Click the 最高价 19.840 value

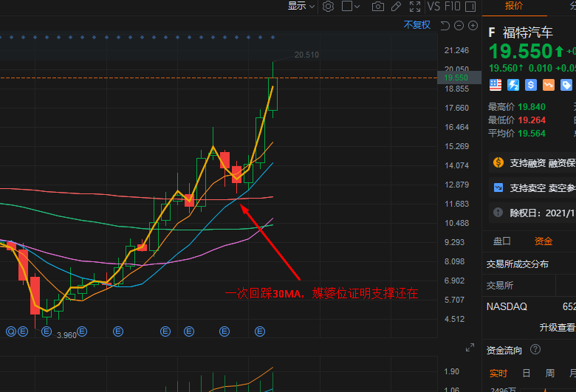[x=532, y=107]
